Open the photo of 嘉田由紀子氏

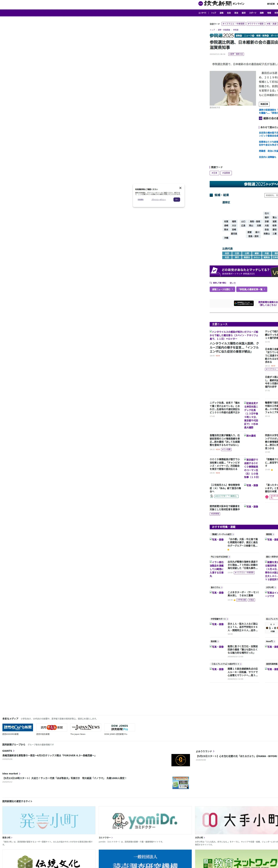click(x=233, y=88)
